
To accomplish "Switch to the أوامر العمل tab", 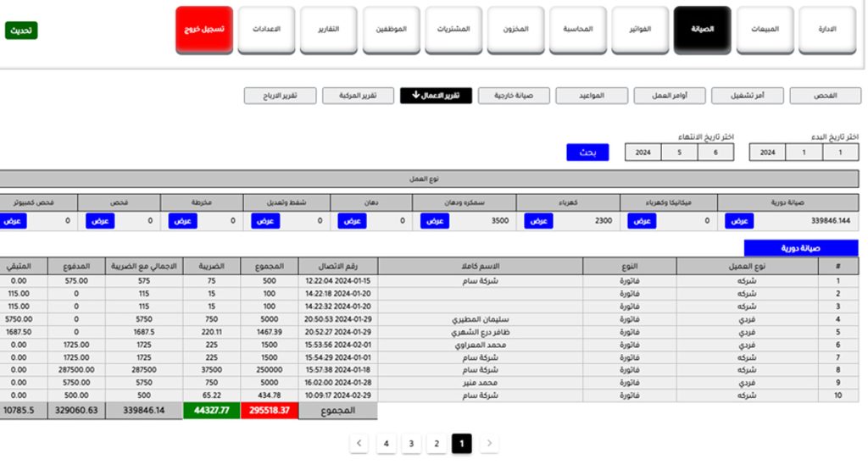I will point(669,96).
